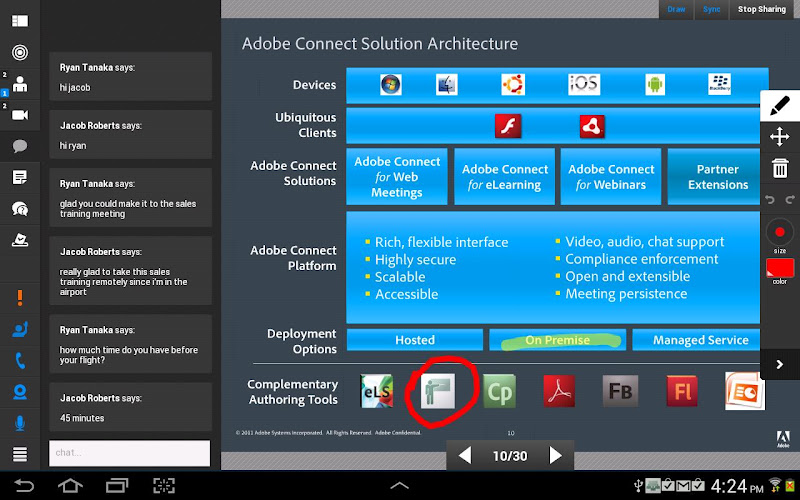
Task: Collapse drawing toolbar with chevron
Action: tap(780, 364)
